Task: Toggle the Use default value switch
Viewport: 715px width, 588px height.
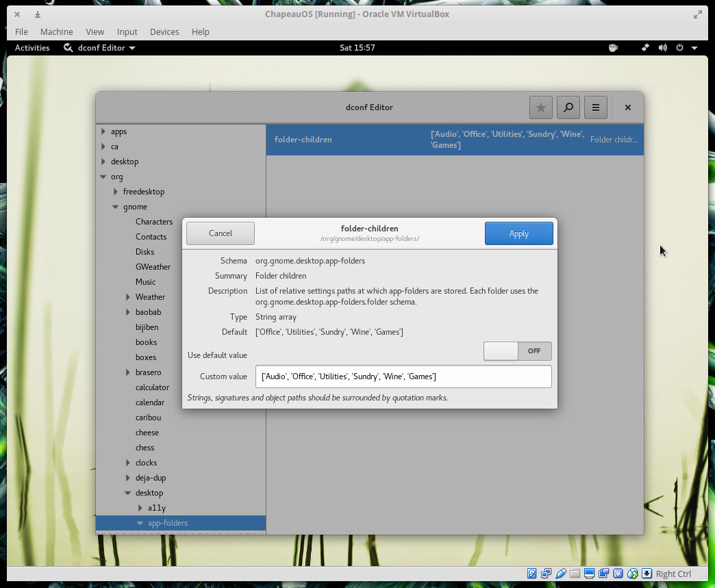Action: pyautogui.click(x=518, y=351)
